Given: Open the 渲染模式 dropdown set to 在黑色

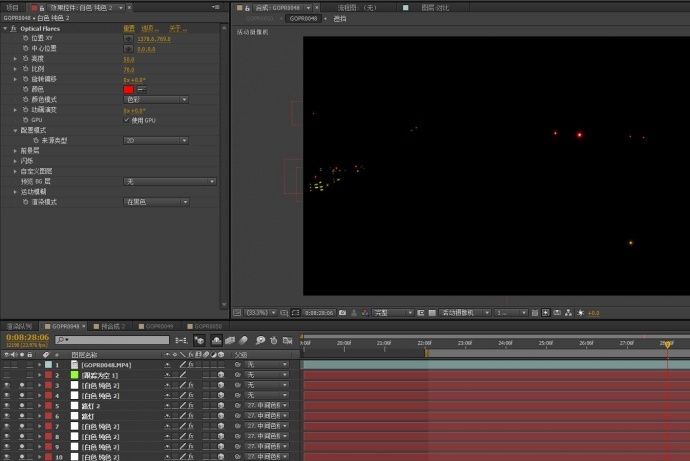Looking at the screenshot, I should tap(156, 202).
